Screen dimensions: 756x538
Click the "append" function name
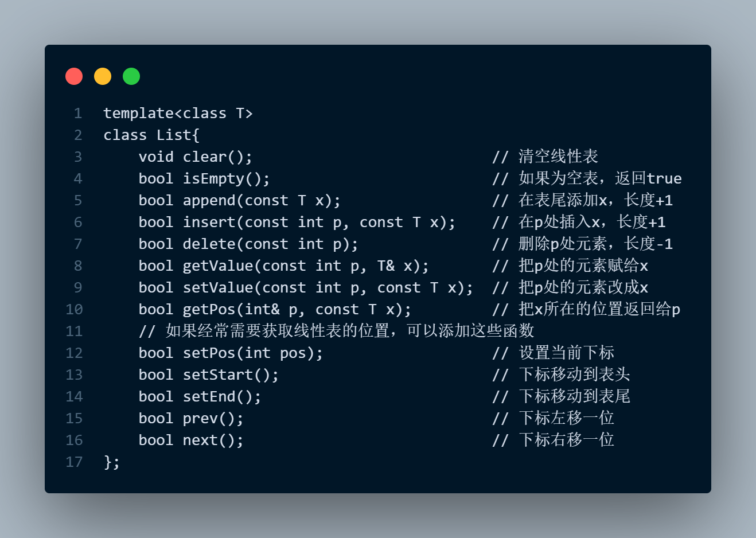click(209, 201)
